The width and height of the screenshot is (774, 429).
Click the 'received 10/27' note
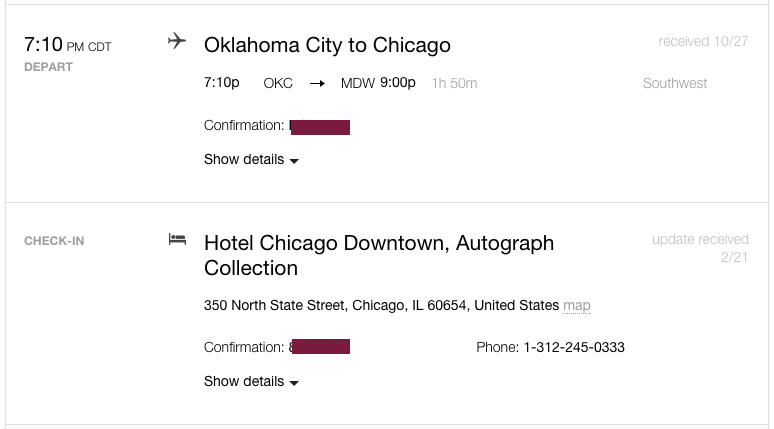(x=703, y=42)
